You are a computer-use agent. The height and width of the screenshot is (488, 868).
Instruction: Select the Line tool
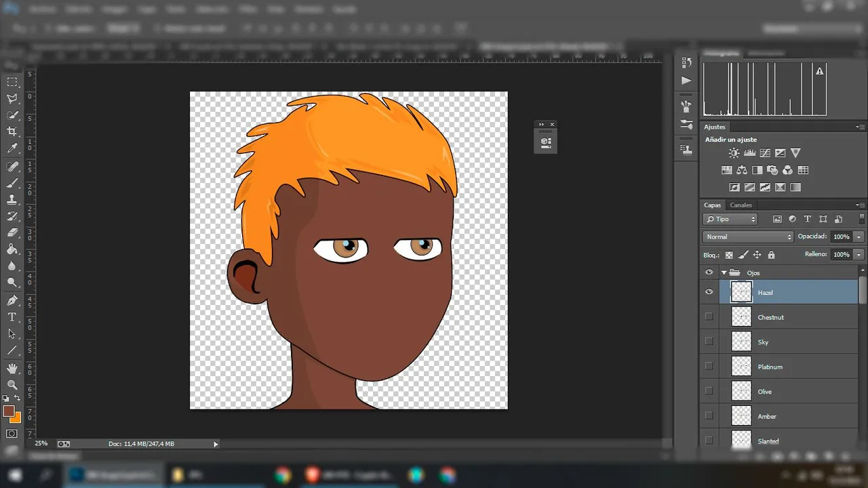tap(12, 350)
